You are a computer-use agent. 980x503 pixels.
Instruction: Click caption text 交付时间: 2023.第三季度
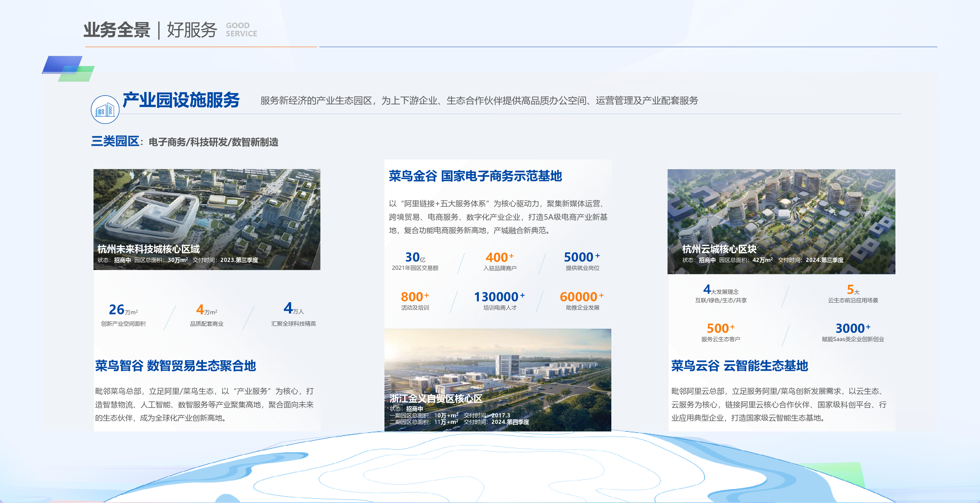point(225,260)
